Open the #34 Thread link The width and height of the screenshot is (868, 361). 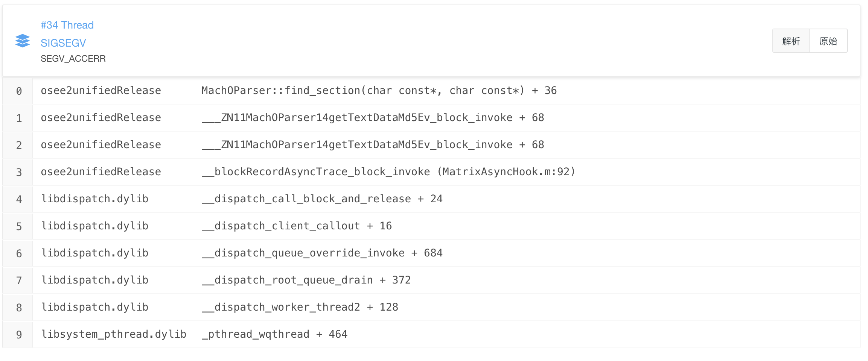pyautogui.click(x=67, y=25)
